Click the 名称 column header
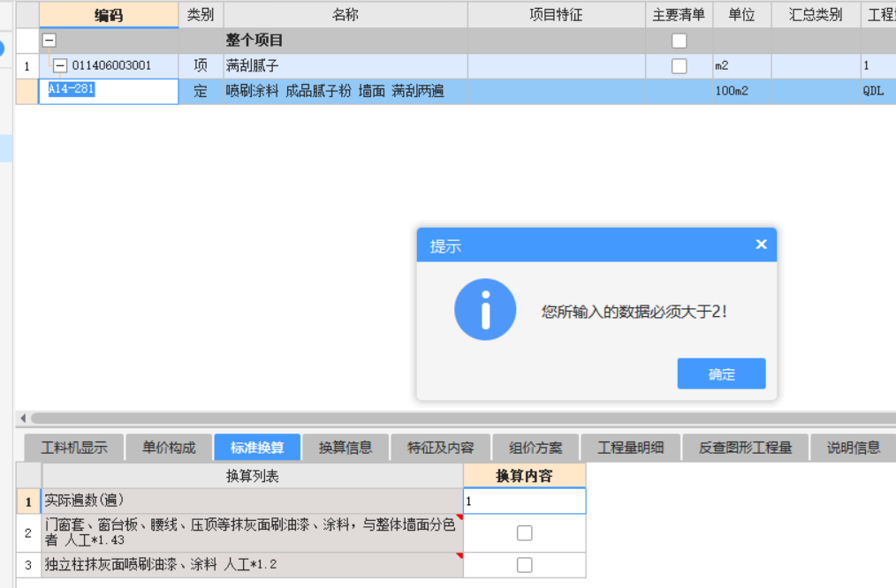The image size is (896, 588). click(x=345, y=15)
